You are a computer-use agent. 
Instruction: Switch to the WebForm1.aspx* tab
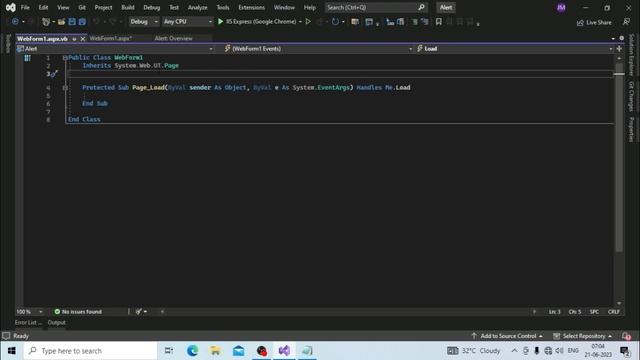point(111,38)
